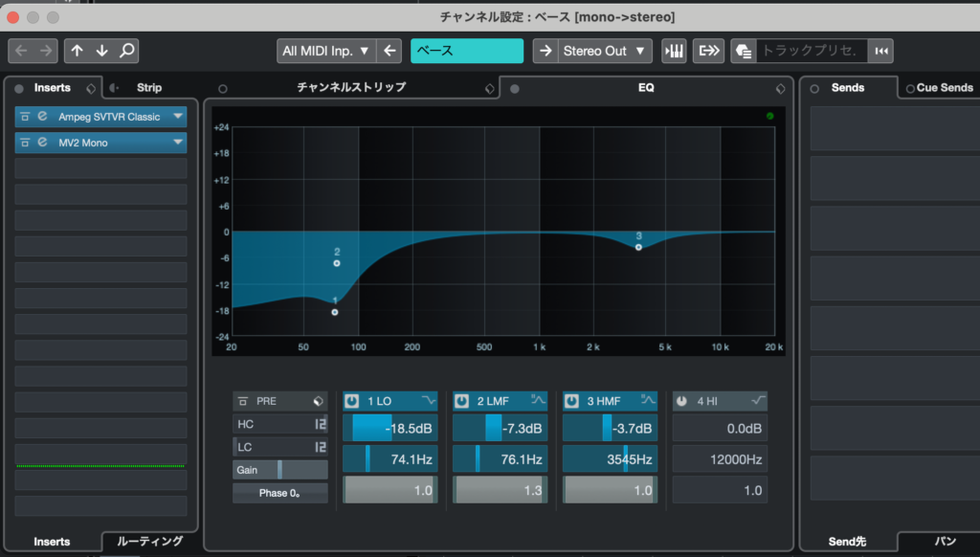This screenshot has height=557, width=980.
Task: Go to next channel with down arrow
Action: pos(101,51)
